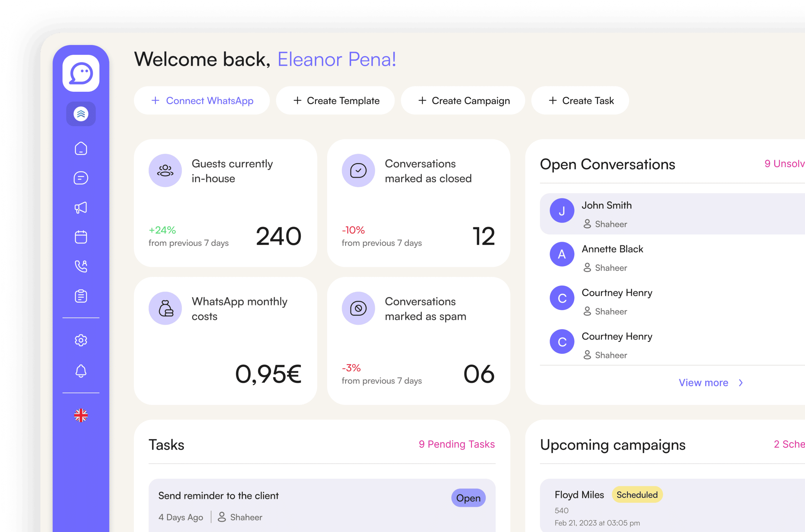
Task: Click the View more chevron arrow
Action: (740, 383)
